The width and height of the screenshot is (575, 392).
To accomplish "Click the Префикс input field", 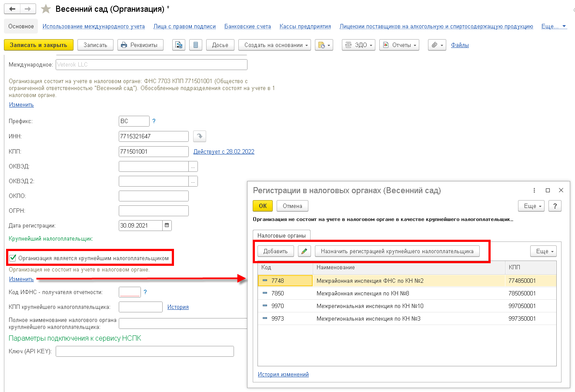I will coord(134,121).
